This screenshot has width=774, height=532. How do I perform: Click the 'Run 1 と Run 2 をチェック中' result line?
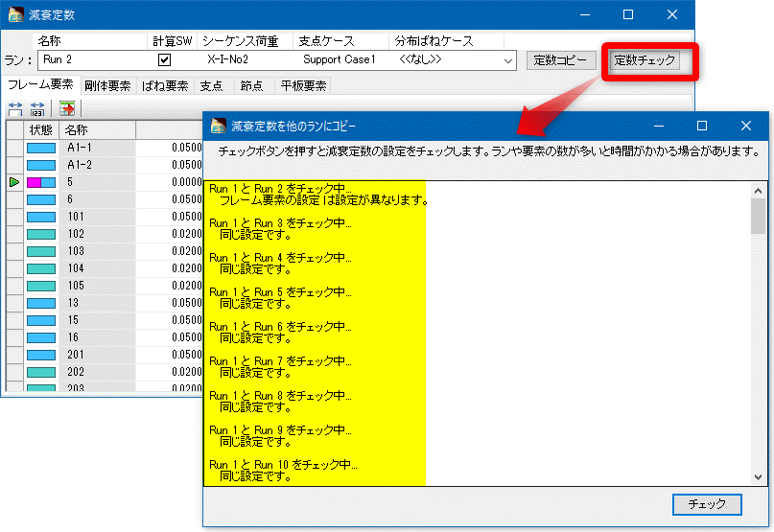pyautogui.click(x=280, y=189)
